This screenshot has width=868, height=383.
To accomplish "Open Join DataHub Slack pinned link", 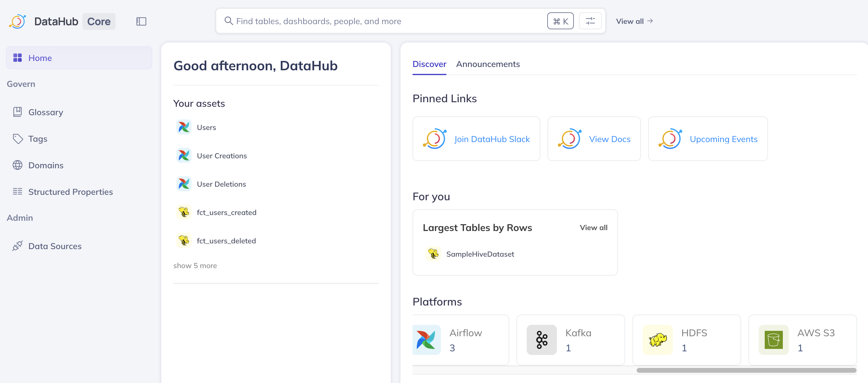I will pyautogui.click(x=476, y=139).
